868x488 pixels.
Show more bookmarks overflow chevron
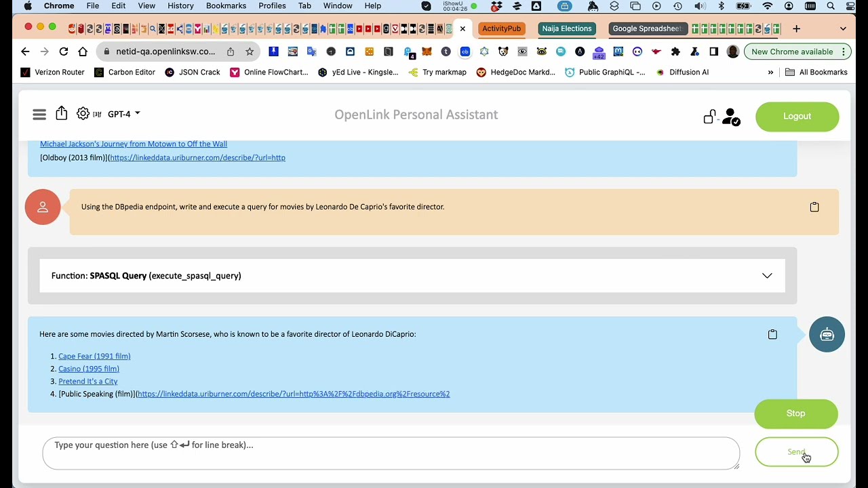pyautogui.click(x=770, y=72)
